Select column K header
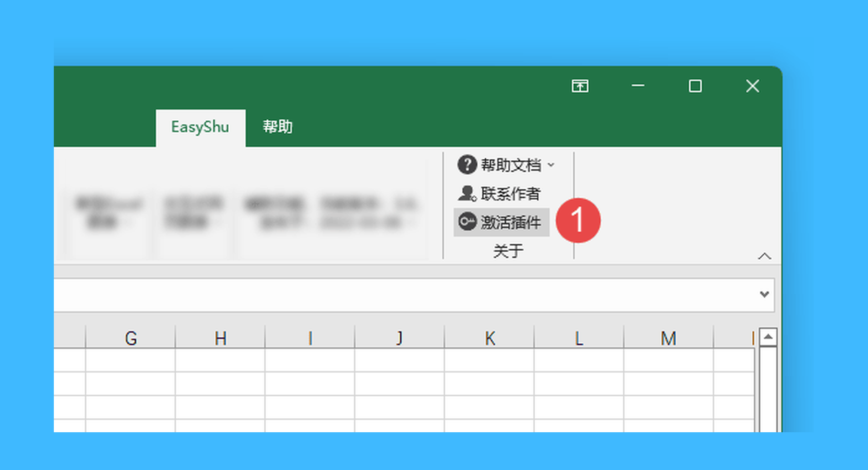Image resolution: width=868 pixels, height=470 pixels. pos(490,338)
